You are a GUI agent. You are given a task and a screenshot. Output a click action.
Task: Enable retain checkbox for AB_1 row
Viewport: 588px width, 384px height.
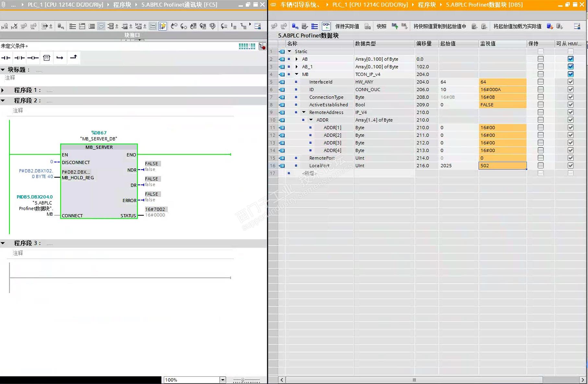(x=540, y=66)
